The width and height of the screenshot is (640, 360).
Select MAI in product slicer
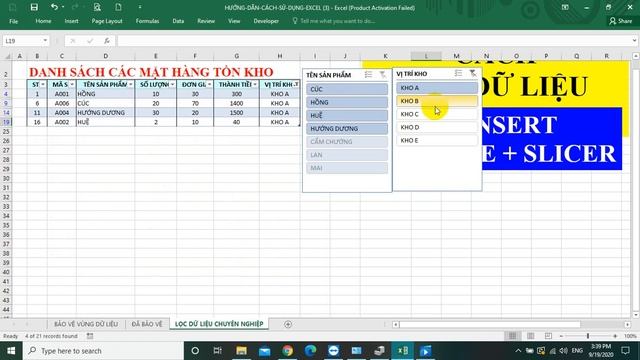coord(347,167)
